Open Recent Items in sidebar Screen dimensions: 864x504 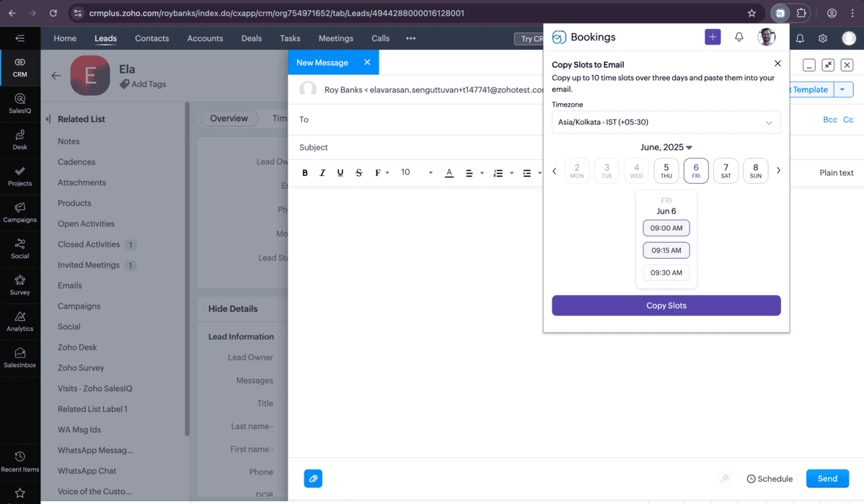click(20, 461)
